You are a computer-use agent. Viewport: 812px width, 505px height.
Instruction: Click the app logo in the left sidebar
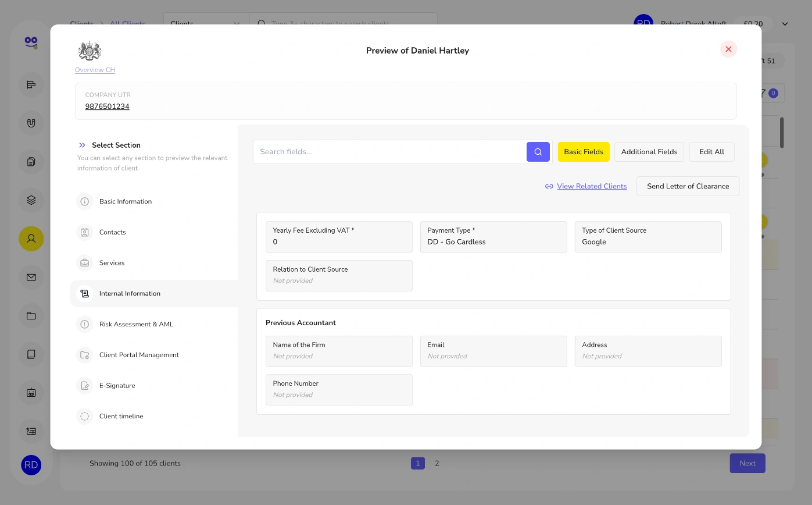pyautogui.click(x=31, y=42)
